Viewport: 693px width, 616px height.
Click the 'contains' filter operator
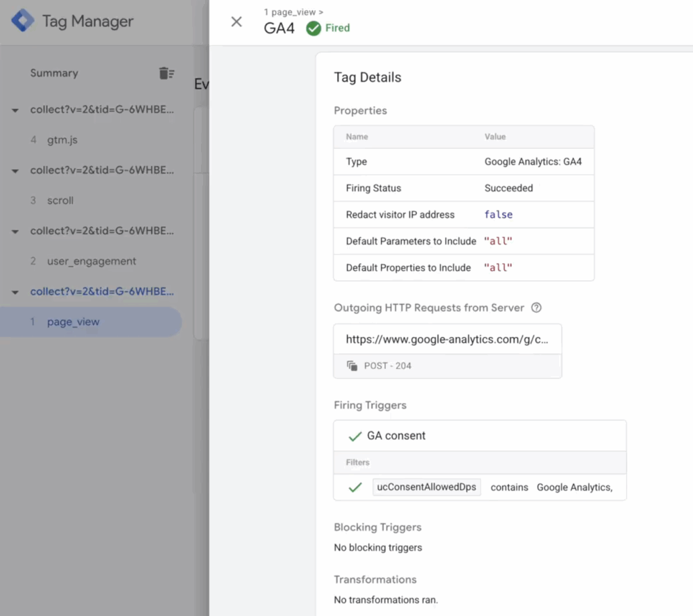tap(509, 487)
